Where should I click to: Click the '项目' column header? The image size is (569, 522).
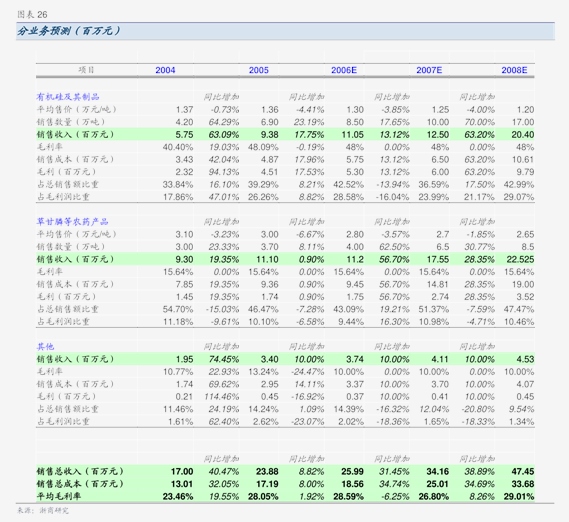(86, 70)
